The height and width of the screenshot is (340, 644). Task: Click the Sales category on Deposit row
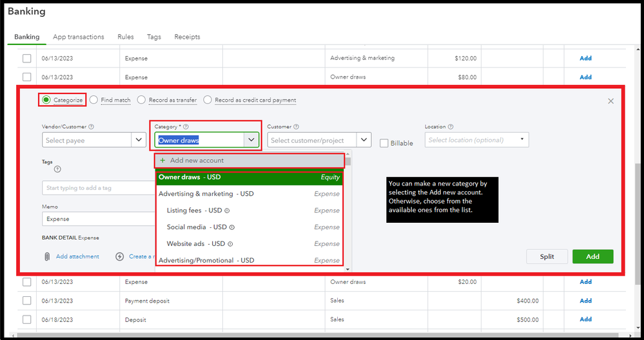click(337, 319)
